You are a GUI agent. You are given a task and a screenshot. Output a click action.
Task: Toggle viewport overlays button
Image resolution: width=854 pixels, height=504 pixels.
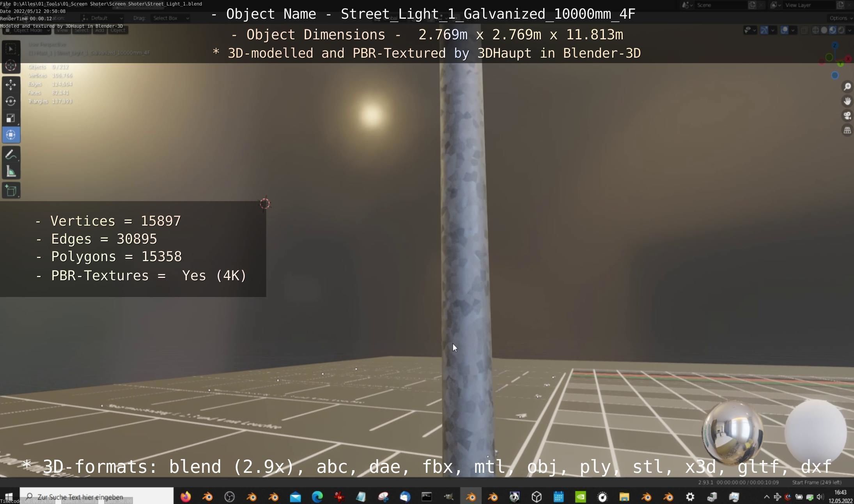pyautogui.click(x=784, y=30)
